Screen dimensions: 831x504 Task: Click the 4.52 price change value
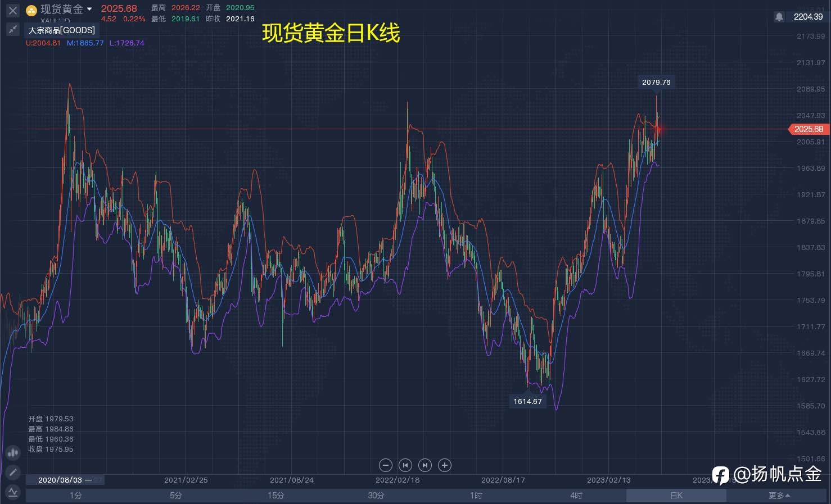(109, 19)
